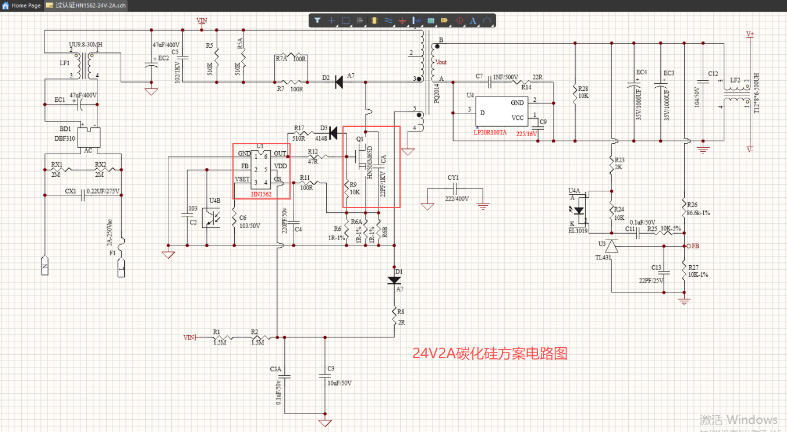
Task: Click the C3A capacitor designator
Action: point(275,369)
